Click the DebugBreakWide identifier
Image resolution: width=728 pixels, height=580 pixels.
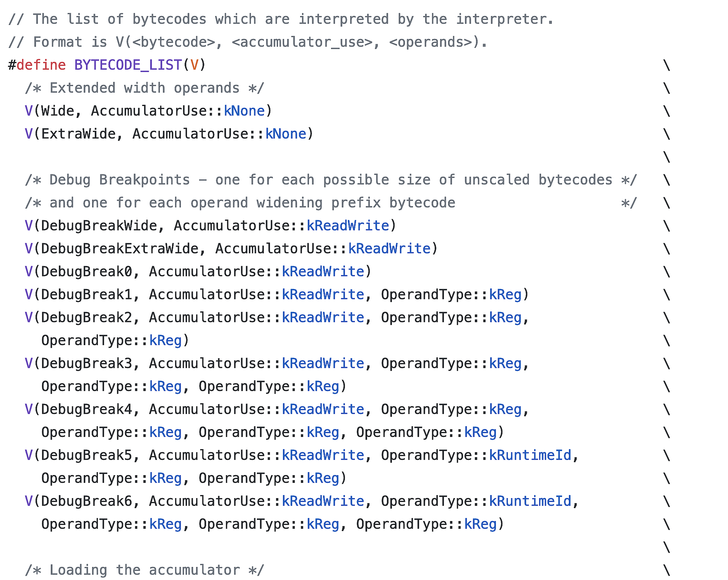pyautogui.click(x=99, y=226)
